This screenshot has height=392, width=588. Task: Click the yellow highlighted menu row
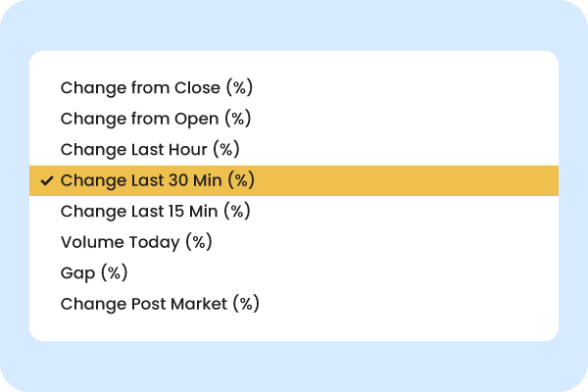(x=294, y=180)
